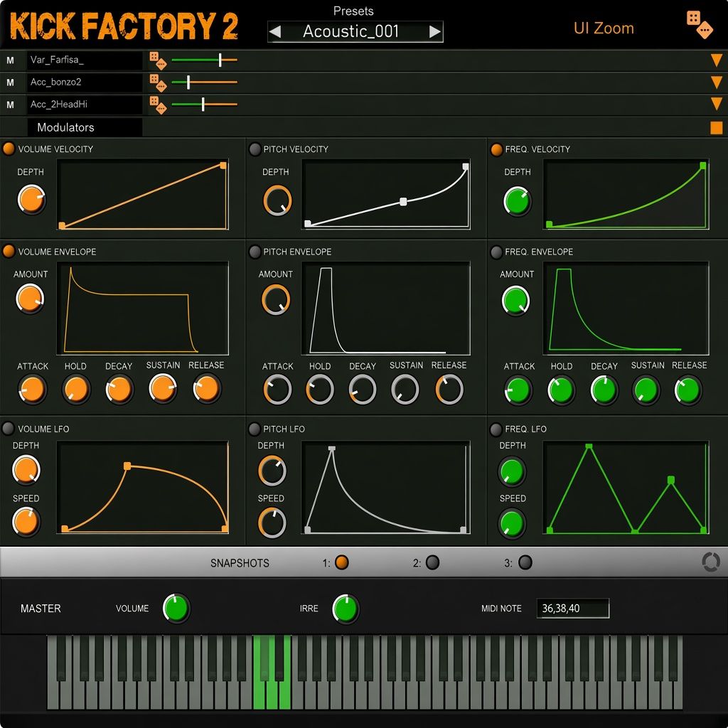Click the Volume Velocity curve top-right node

point(223,165)
